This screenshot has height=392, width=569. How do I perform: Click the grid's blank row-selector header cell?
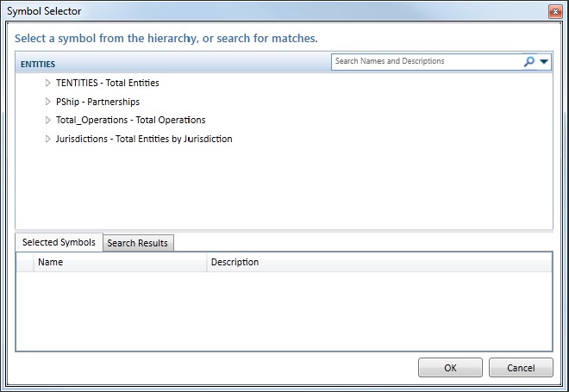25,262
